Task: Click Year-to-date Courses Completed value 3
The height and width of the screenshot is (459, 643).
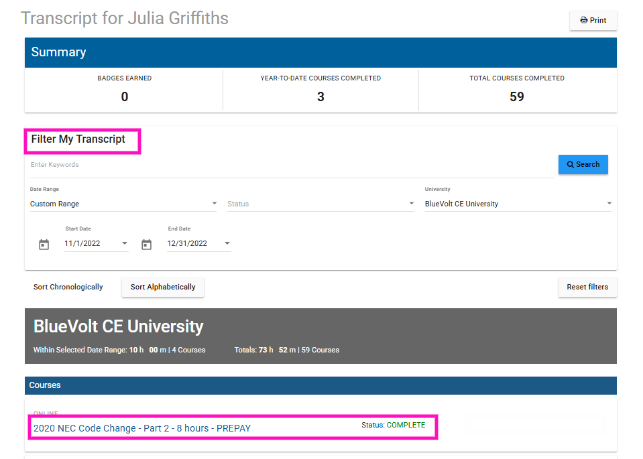Action: pos(321,97)
